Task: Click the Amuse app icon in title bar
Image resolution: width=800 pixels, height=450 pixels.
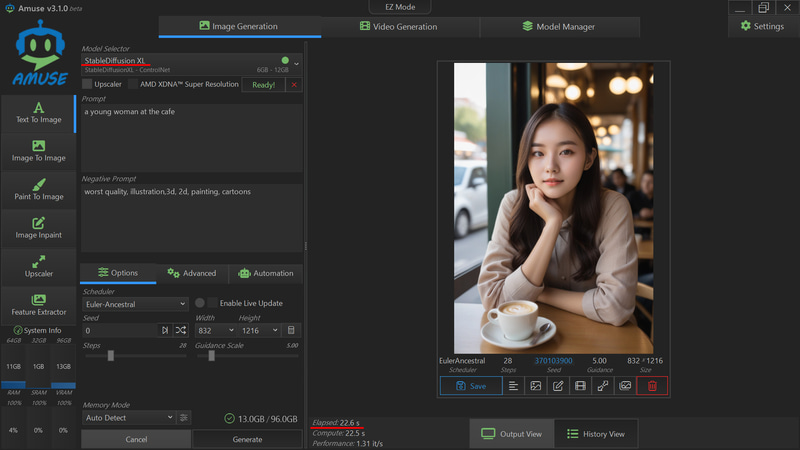Action: point(9,8)
